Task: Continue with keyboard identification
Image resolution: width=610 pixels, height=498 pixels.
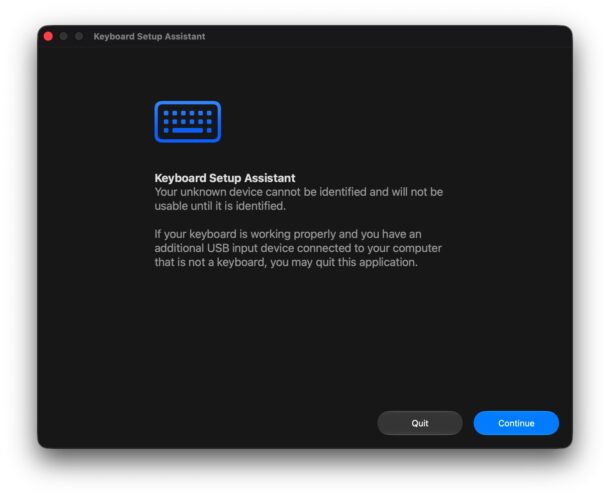Action: (516, 423)
